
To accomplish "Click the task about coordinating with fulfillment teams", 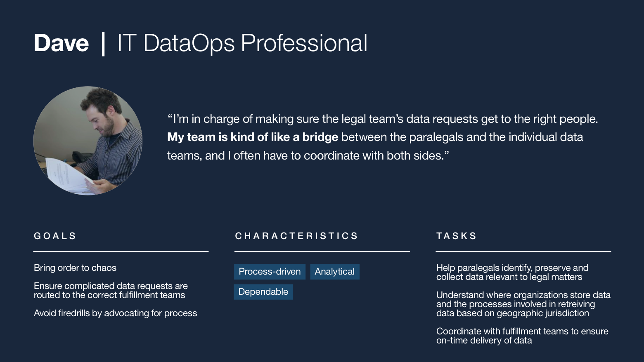I will click(522, 336).
